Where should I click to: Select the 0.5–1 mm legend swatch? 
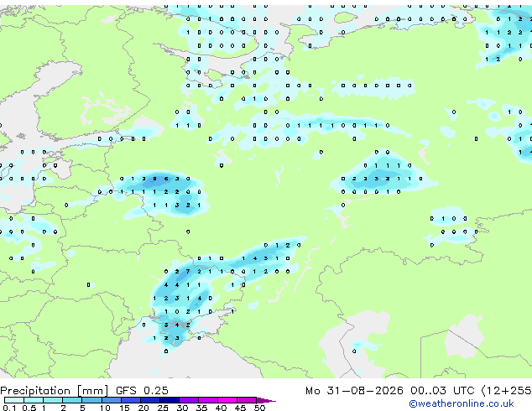[x=34, y=400]
